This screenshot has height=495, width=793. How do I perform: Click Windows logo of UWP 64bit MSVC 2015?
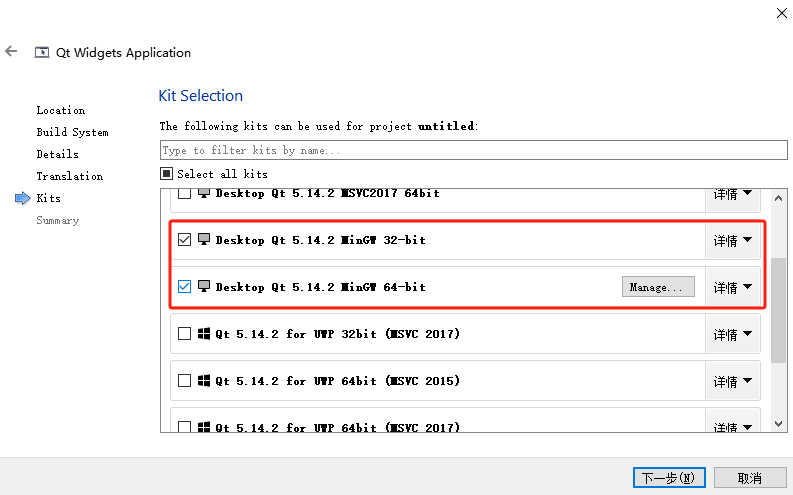(x=204, y=381)
